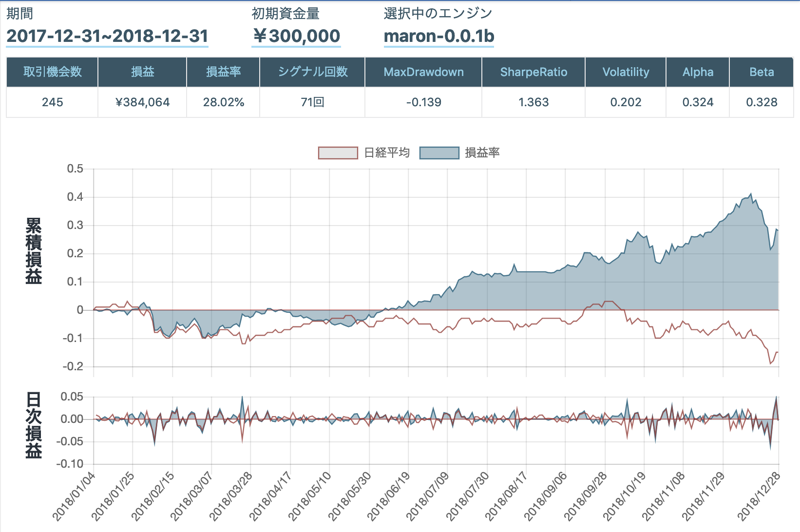Select the 245 trade opportunities cell
800x532 pixels.
pyautogui.click(x=52, y=102)
